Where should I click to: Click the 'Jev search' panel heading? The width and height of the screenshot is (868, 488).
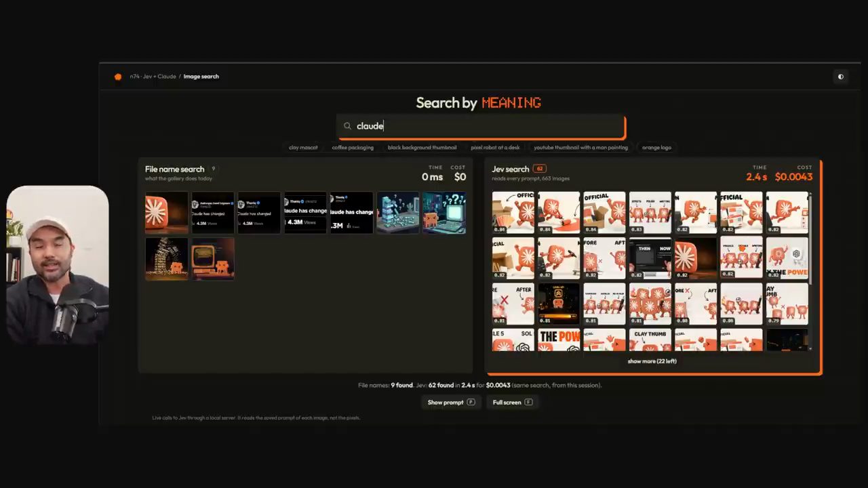tap(511, 169)
